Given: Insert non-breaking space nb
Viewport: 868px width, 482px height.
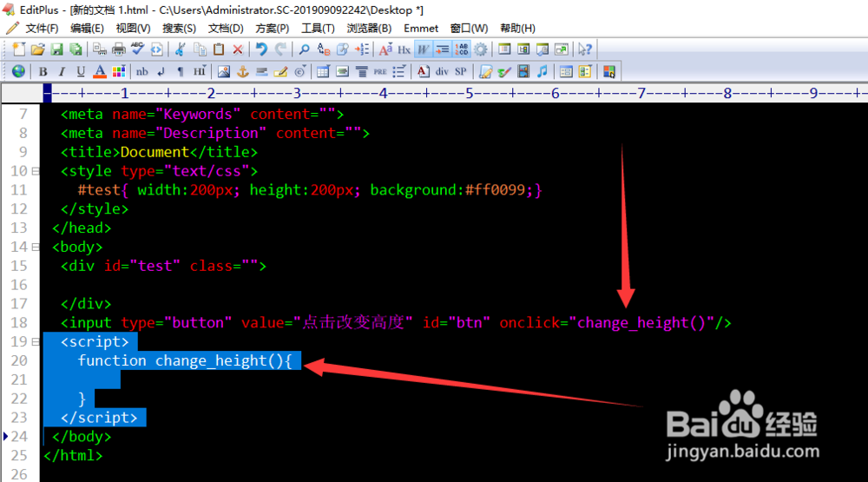Looking at the screenshot, I should point(142,71).
